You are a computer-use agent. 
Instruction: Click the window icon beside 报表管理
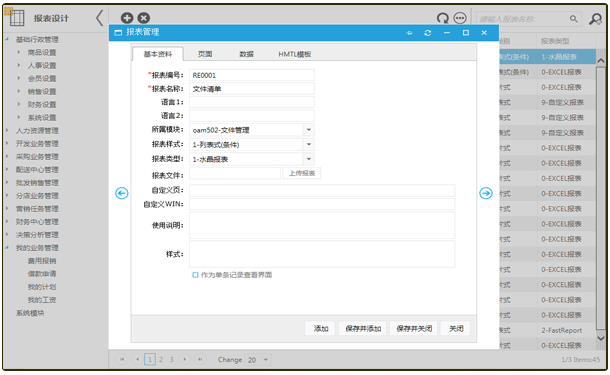(x=118, y=33)
